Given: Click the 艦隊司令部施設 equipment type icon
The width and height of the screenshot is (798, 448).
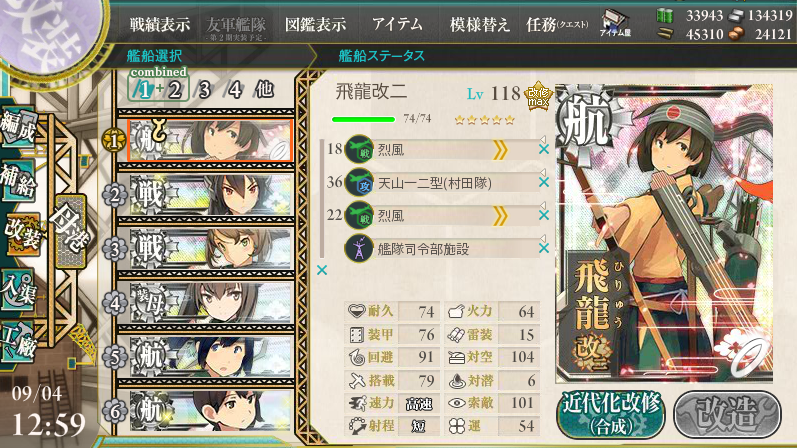Looking at the screenshot, I should 359,249.
